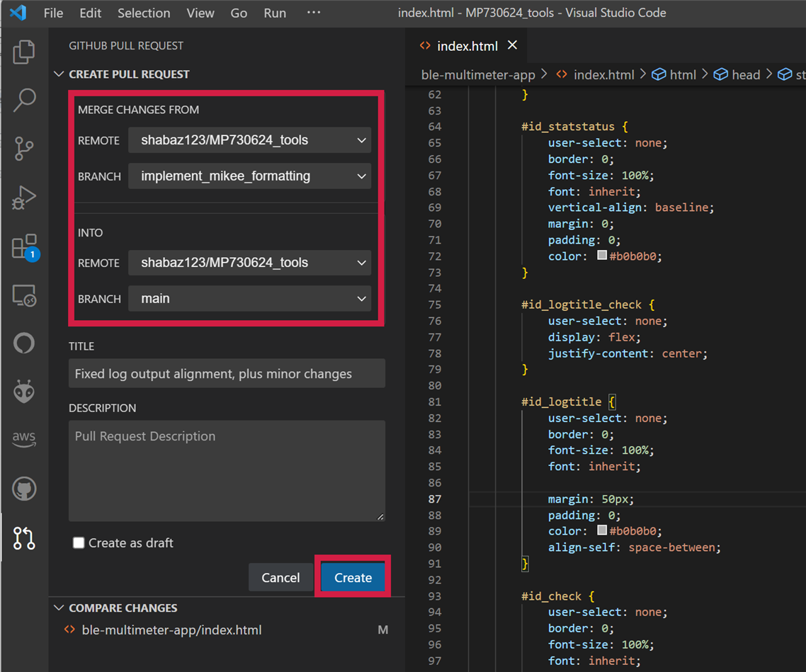This screenshot has width=806, height=672.
Task: Open the View menu
Action: click(x=200, y=13)
